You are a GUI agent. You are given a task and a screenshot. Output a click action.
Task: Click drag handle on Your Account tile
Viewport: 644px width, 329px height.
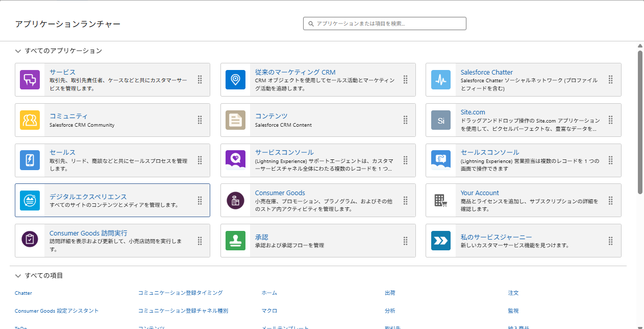coord(610,200)
